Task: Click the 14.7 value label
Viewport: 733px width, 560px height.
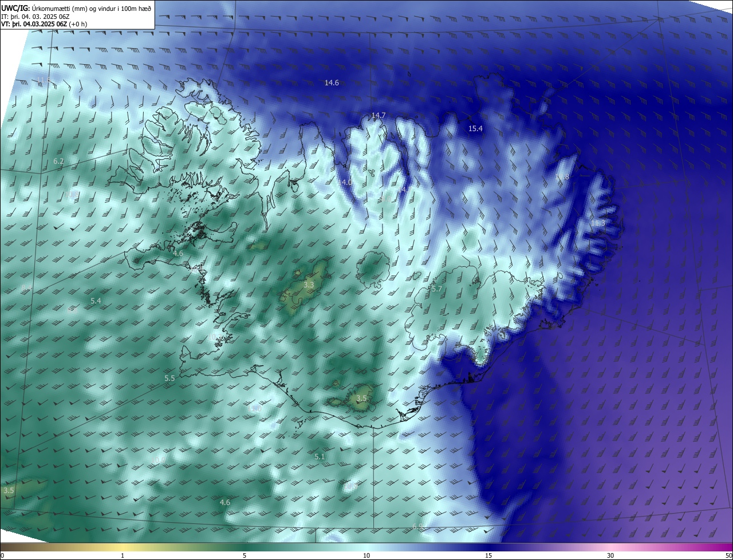Action: point(379,116)
